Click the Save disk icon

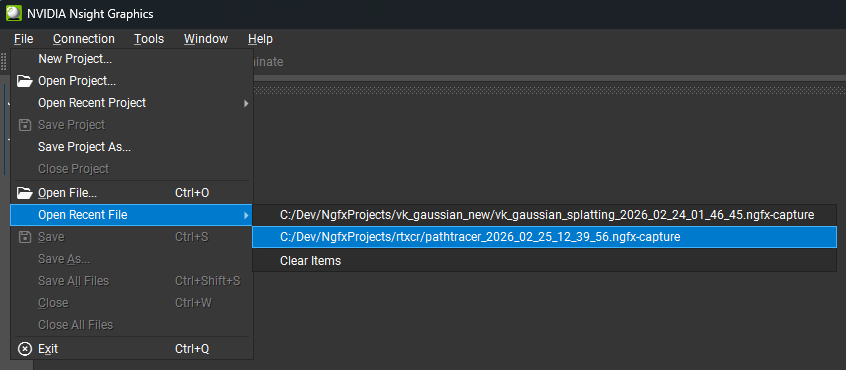25,237
